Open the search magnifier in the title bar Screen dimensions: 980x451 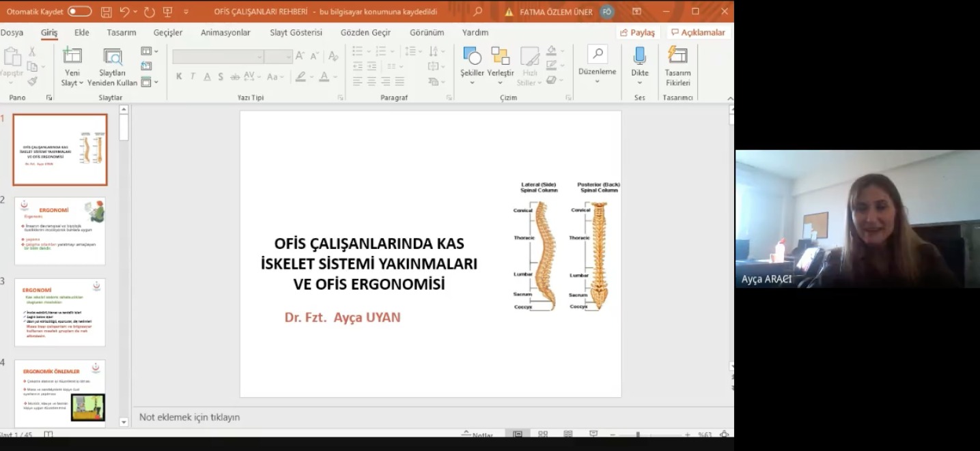tap(477, 12)
